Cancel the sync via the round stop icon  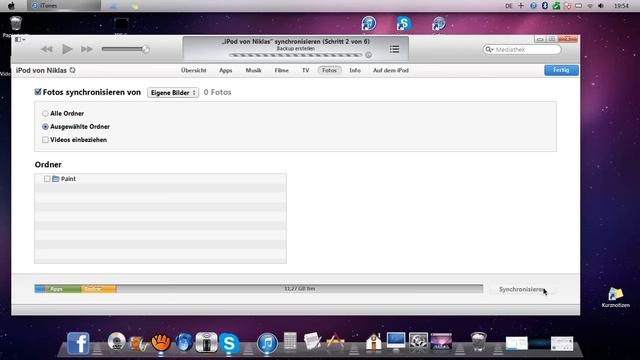[x=368, y=55]
